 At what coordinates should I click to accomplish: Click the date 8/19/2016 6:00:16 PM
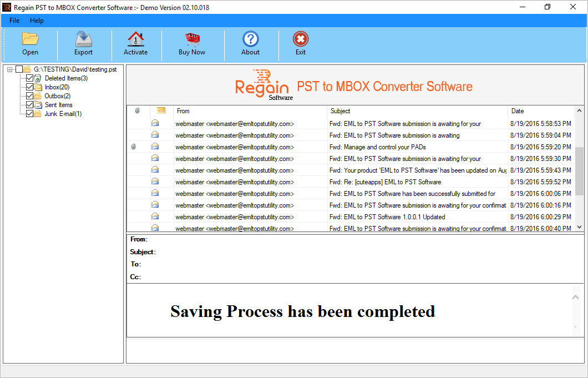(540, 205)
